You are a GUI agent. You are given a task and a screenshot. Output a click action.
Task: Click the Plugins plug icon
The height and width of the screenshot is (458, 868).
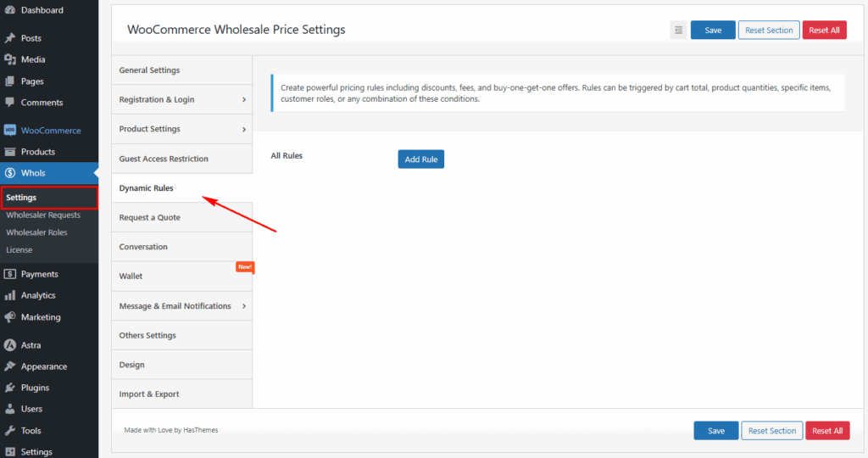click(10, 388)
